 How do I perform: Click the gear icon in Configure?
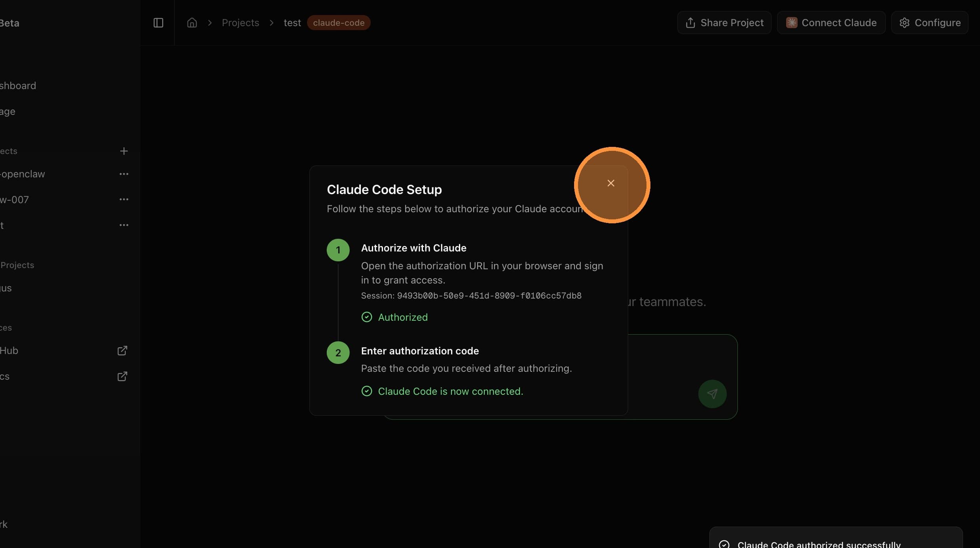pos(904,23)
